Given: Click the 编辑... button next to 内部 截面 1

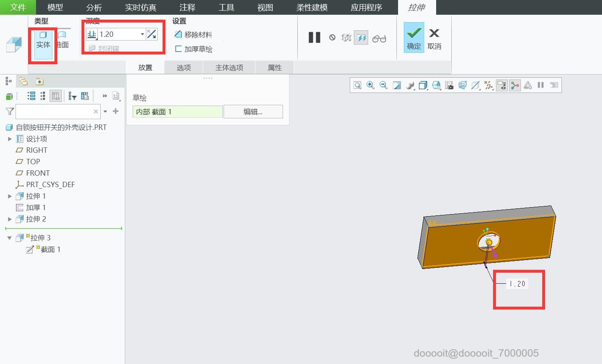Looking at the screenshot, I should point(253,111).
